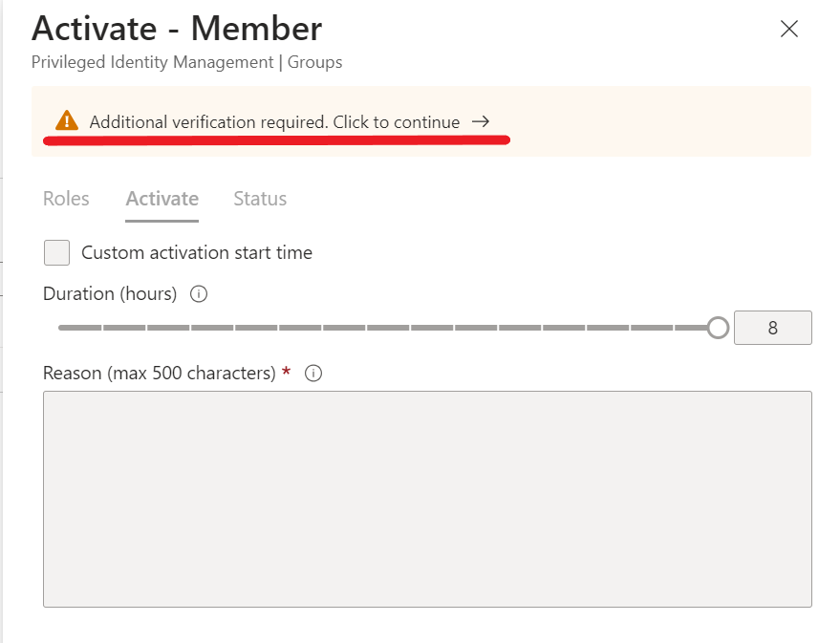Screen dimensions: 840x643
Task: Enable Custom activation start time checkbox
Action: pyautogui.click(x=57, y=253)
